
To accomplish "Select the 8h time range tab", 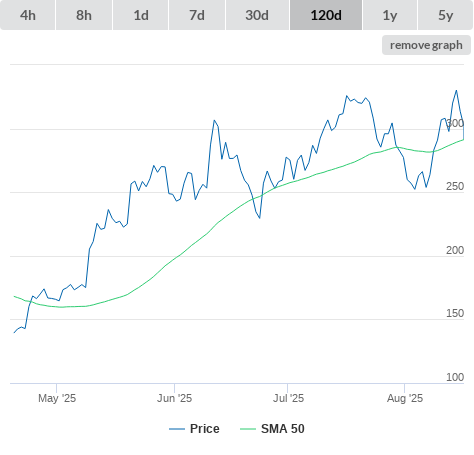I will [84, 15].
